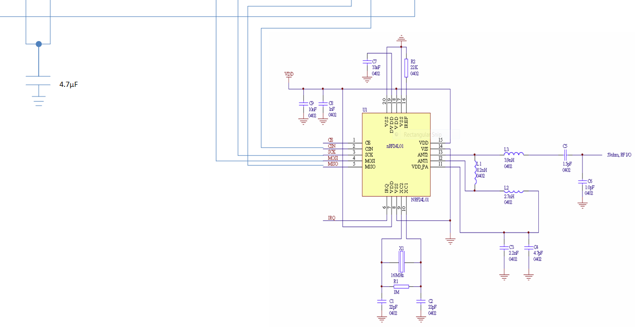Select the C5 series capacitor symbol
The width and height of the screenshot is (644, 327).
pyautogui.click(x=565, y=154)
